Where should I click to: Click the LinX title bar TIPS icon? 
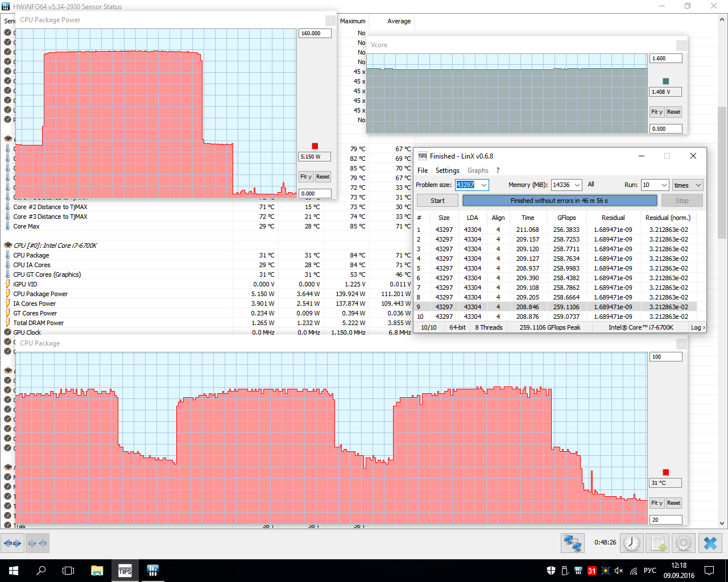coord(423,156)
